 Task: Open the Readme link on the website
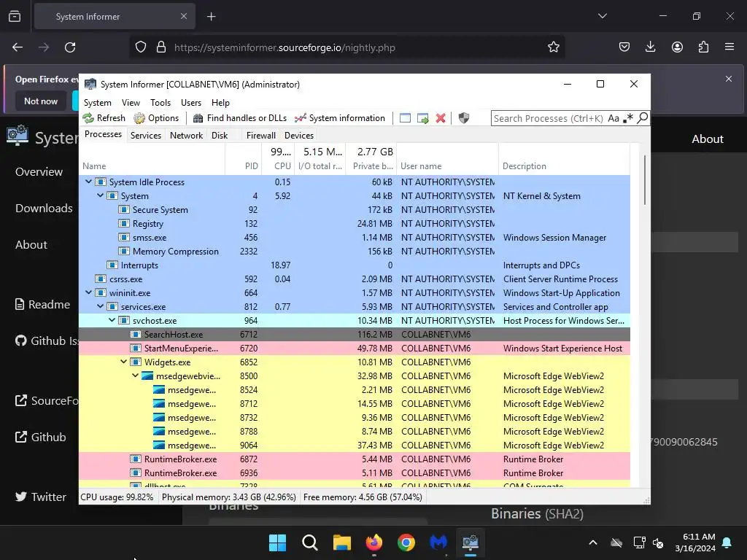(43, 304)
